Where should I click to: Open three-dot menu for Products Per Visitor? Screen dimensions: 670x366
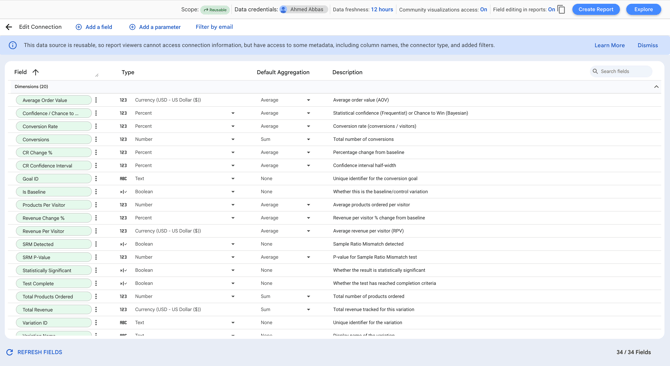tap(96, 205)
